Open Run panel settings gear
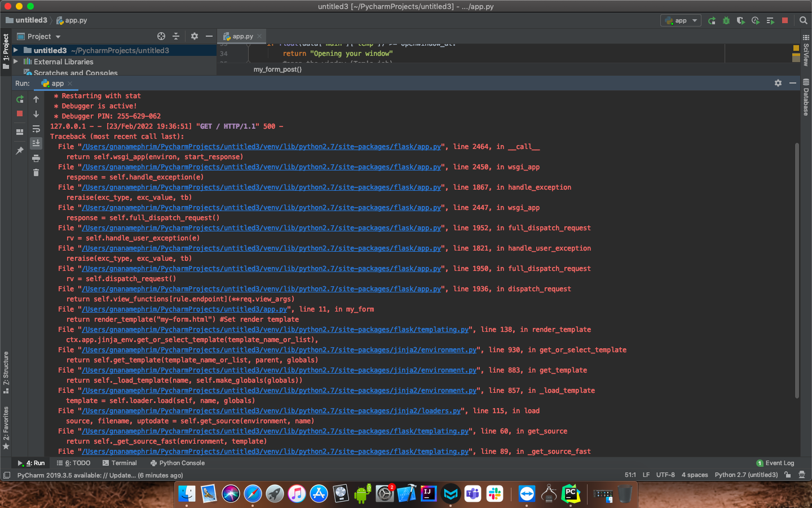Screen dimensions: 812x508 778,83
